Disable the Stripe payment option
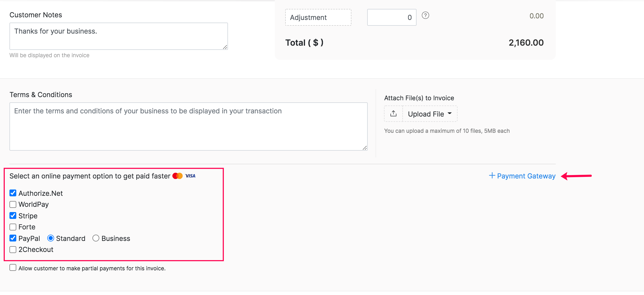 (13, 215)
